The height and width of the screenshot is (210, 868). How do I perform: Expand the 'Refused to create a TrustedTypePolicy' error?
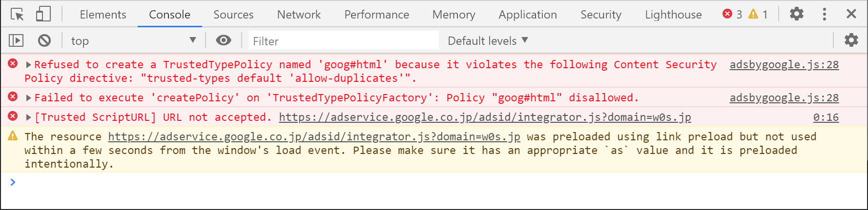click(x=28, y=65)
